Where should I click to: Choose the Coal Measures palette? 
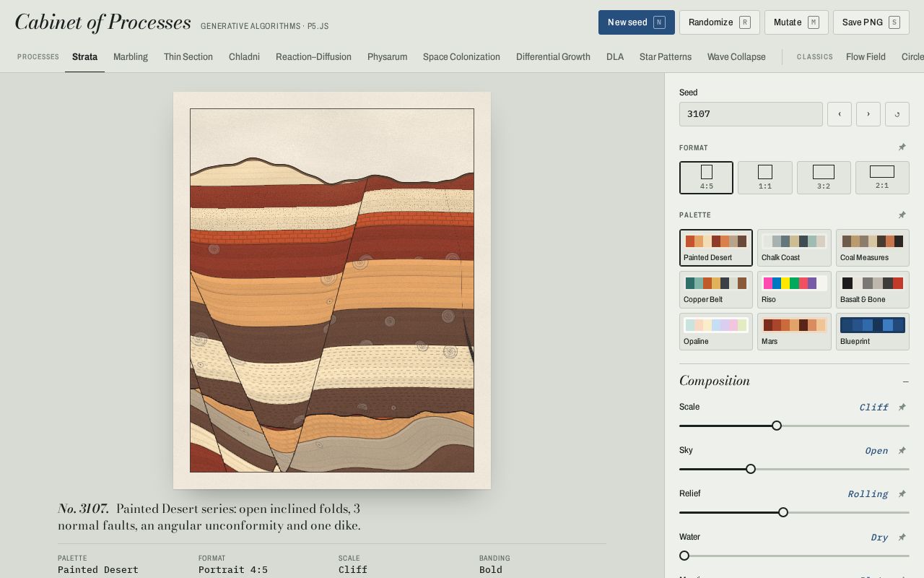tap(873, 248)
